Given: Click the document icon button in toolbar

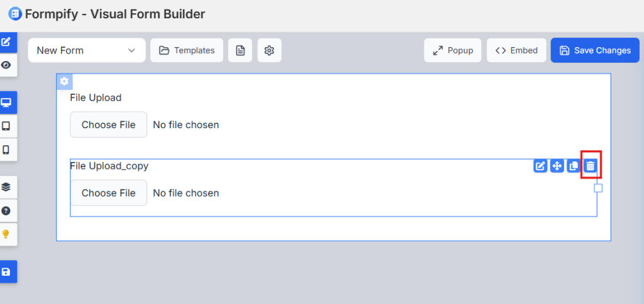Looking at the screenshot, I should (x=240, y=50).
